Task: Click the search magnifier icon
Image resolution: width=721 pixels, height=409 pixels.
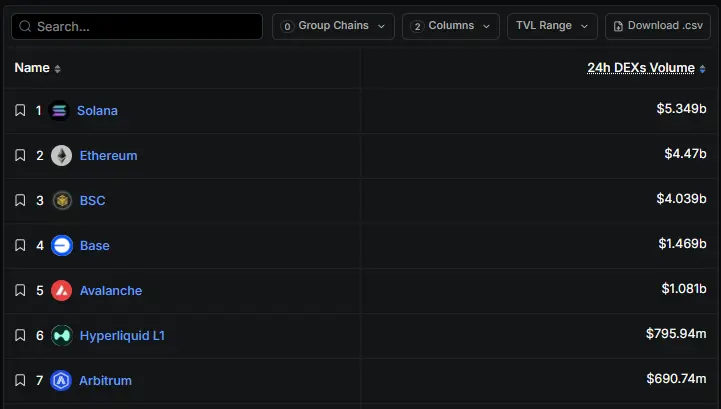Action: (25, 26)
